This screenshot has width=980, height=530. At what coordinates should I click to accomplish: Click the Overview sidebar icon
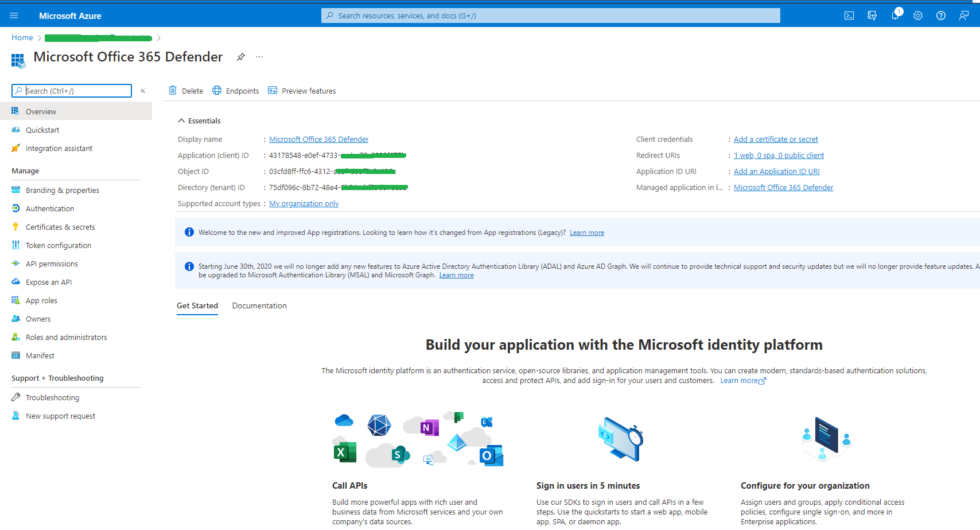[15, 111]
